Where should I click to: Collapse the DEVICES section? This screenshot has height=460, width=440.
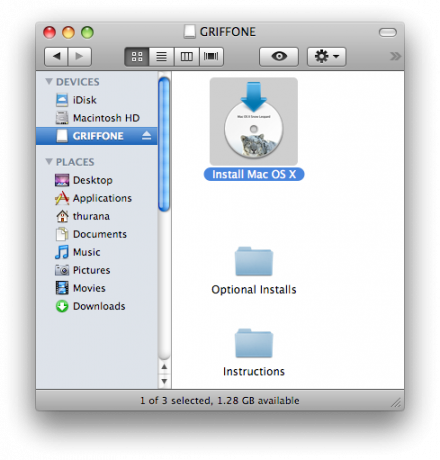tap(49, 81)
